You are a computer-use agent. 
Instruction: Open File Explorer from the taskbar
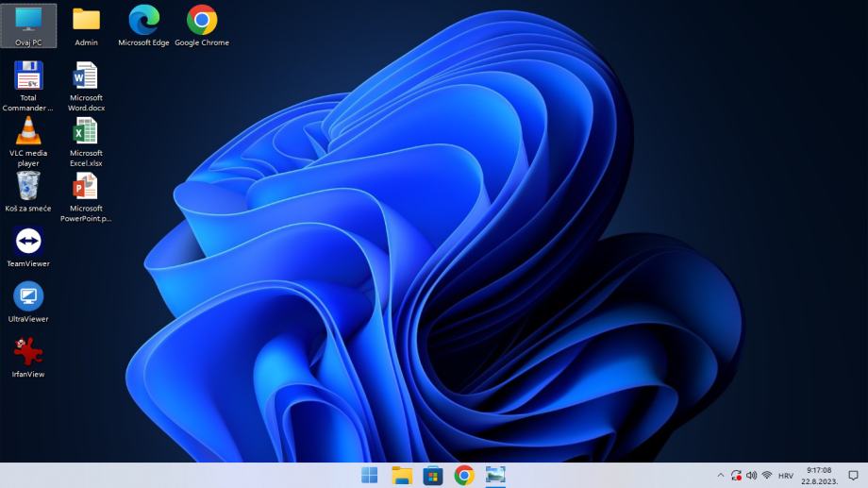click(402, 476)
